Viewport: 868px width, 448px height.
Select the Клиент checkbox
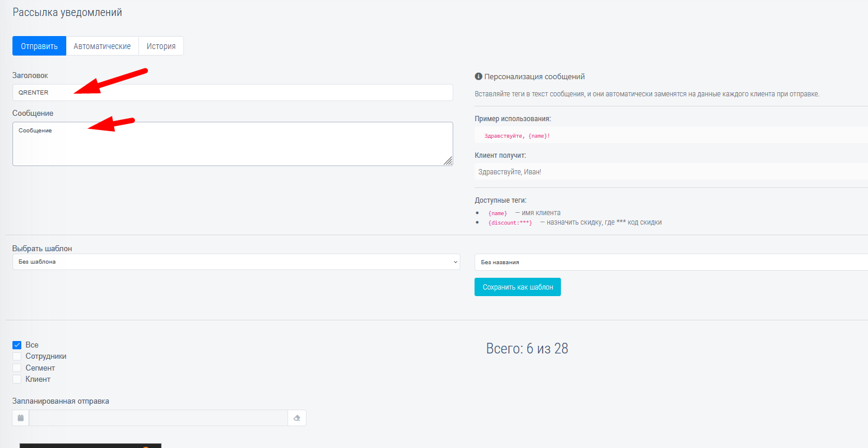[x=17, y=379]
